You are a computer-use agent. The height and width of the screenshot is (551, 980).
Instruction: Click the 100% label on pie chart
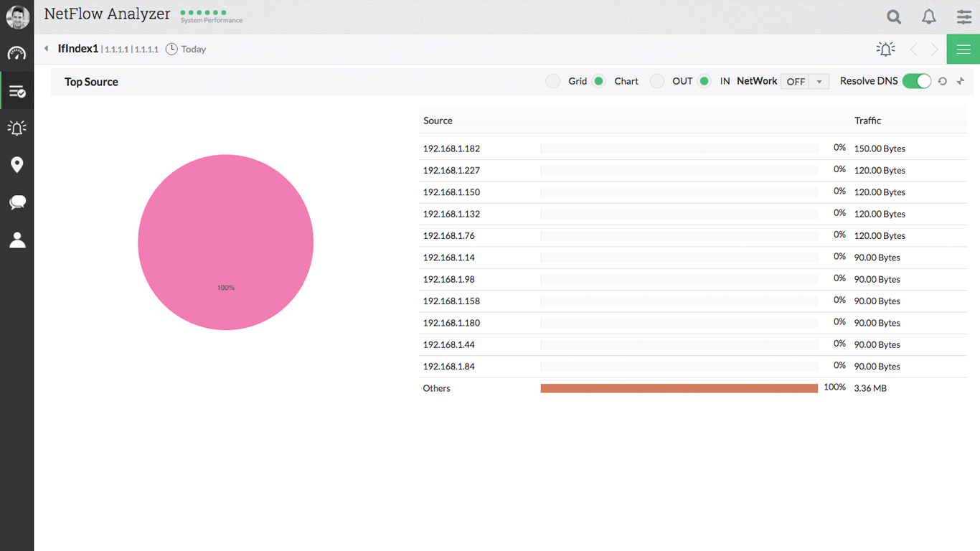226,288
